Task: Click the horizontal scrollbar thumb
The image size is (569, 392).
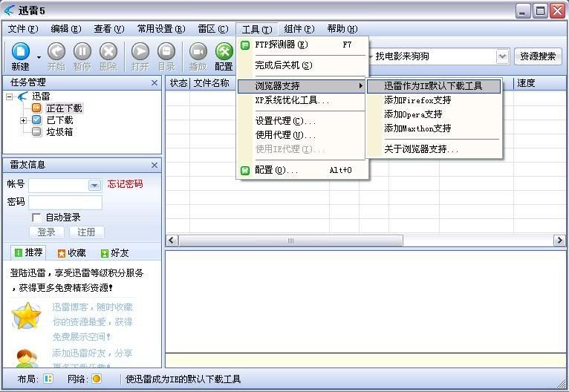Action: click(290, 241)
